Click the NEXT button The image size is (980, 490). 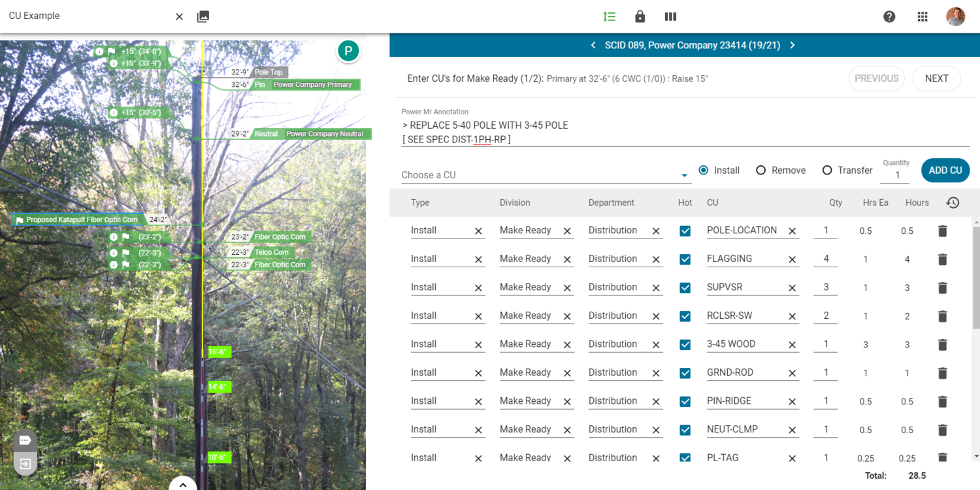[x=936, y=78]
